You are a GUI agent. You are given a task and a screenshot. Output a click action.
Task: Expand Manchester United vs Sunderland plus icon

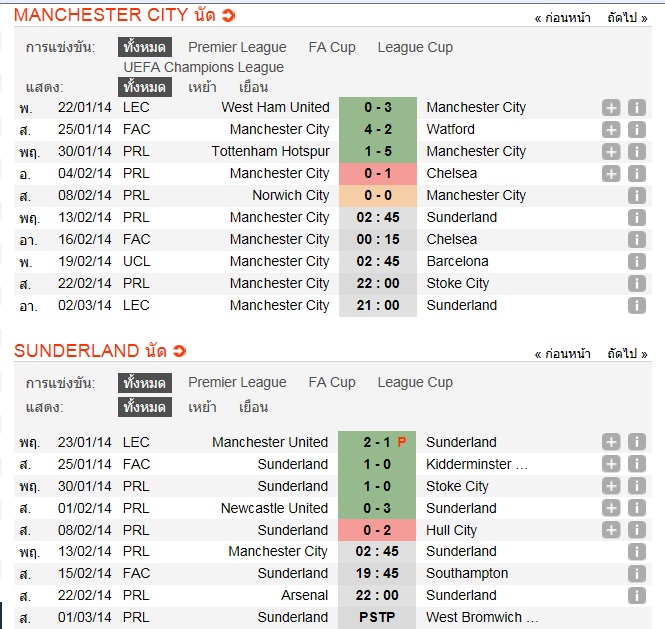pyautogui.click(x=611, y=443)
